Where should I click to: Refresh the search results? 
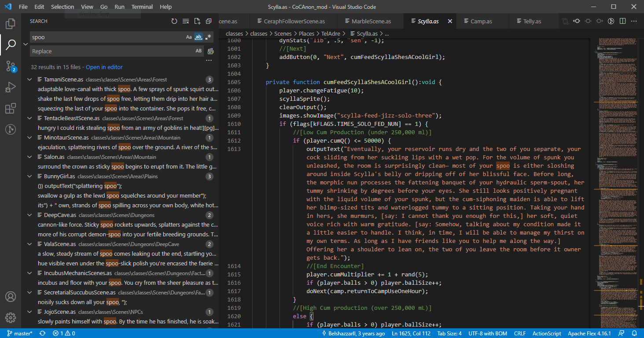click(174, 21)
